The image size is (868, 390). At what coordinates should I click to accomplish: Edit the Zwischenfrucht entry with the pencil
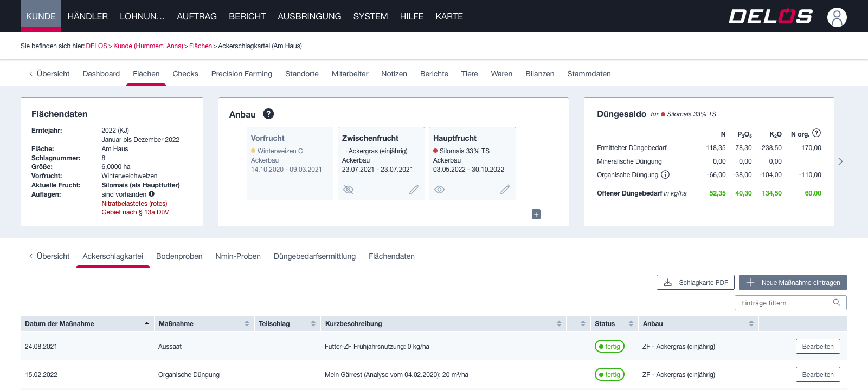pyautogui.click(x=414, y=190)
